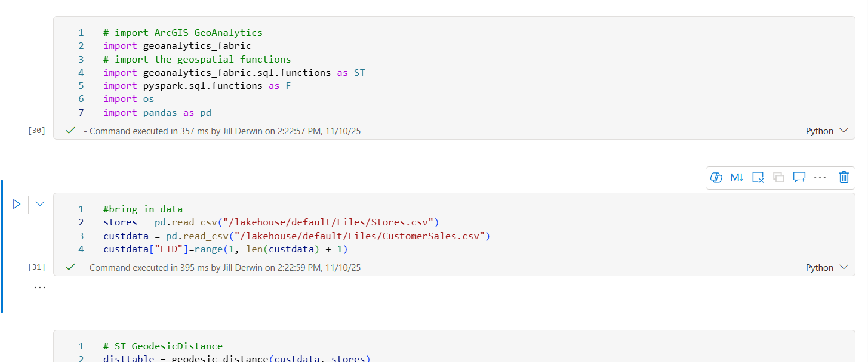Expand the run options chevron beside the play button
The width and height of the screenshot is (868, 362).
[x=39, y=203]
